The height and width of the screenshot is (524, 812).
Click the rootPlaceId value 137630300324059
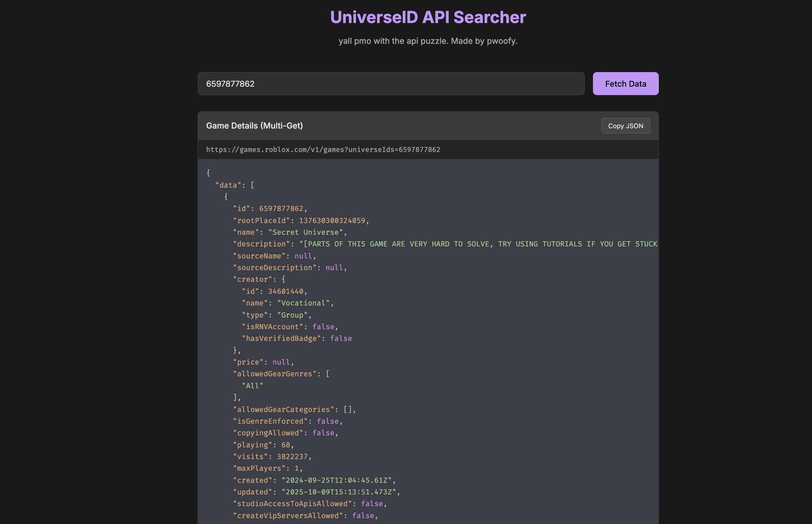332,220
